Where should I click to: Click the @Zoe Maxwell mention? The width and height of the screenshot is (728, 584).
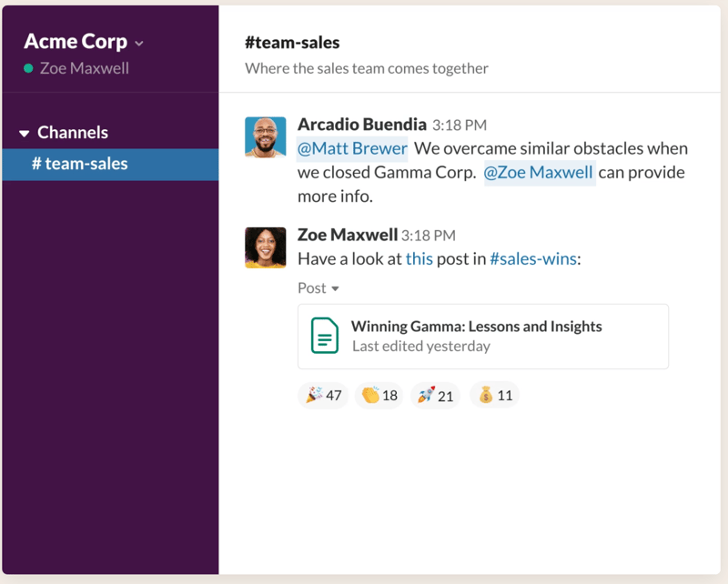tap(538, 173)
